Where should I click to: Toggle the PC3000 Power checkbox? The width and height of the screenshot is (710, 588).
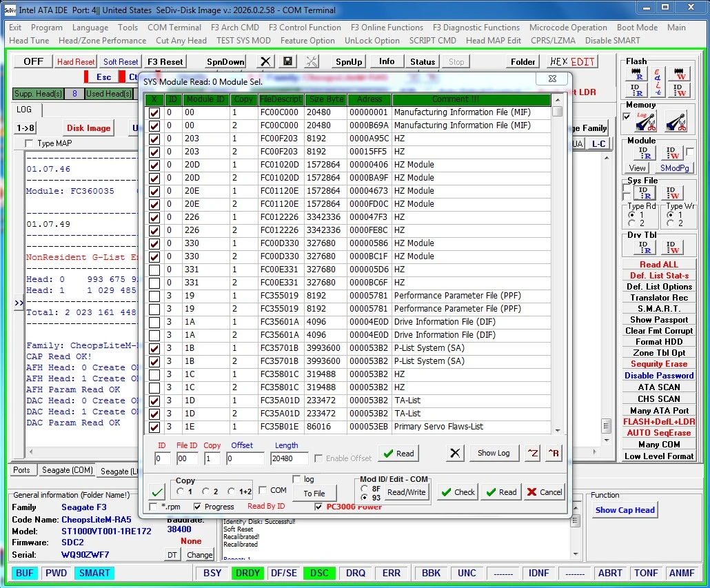[318, 507]
